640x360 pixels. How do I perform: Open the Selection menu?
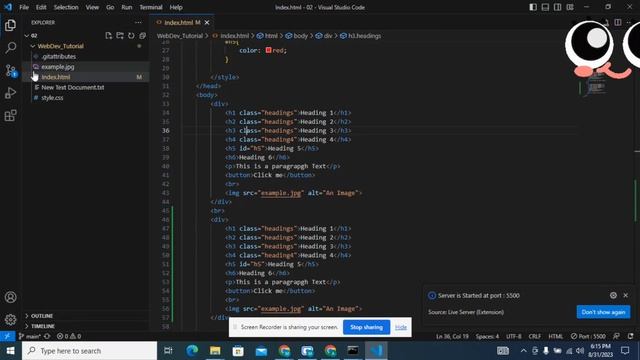tap(66, 7)
